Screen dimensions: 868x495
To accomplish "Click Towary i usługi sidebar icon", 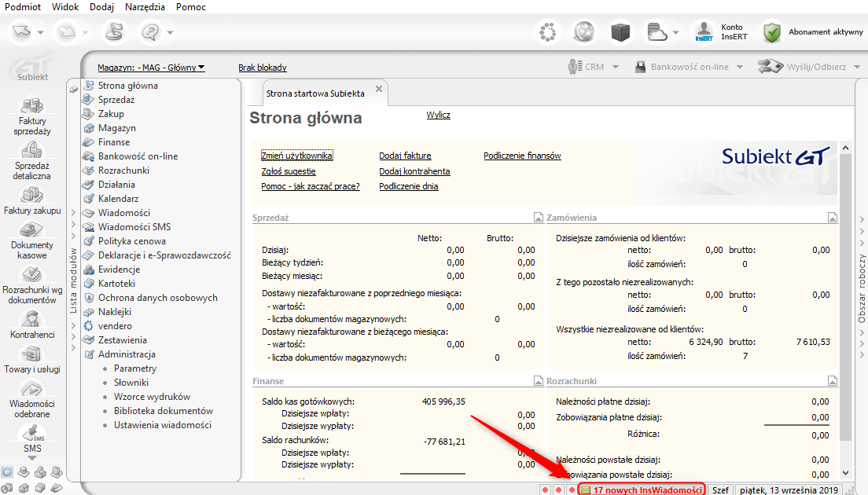I will (x=32, y=354).
